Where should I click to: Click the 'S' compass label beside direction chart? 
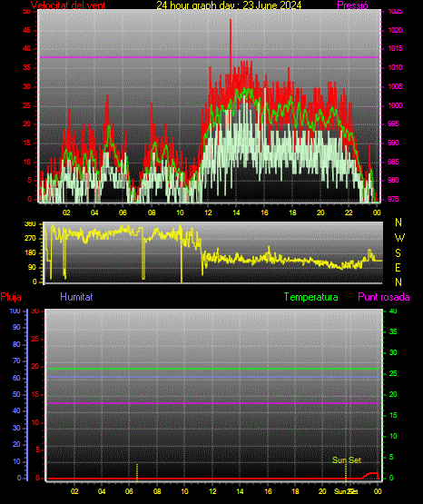[x=398, y=253]
